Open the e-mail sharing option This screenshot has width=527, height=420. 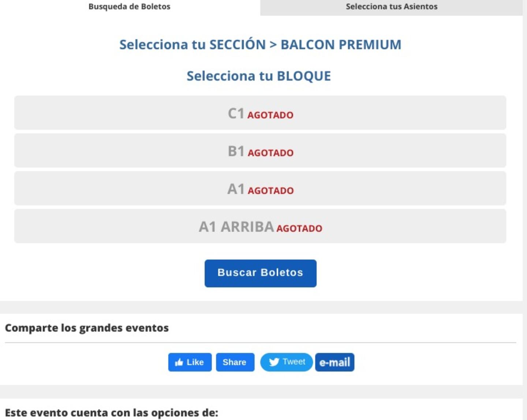(334, 362)
